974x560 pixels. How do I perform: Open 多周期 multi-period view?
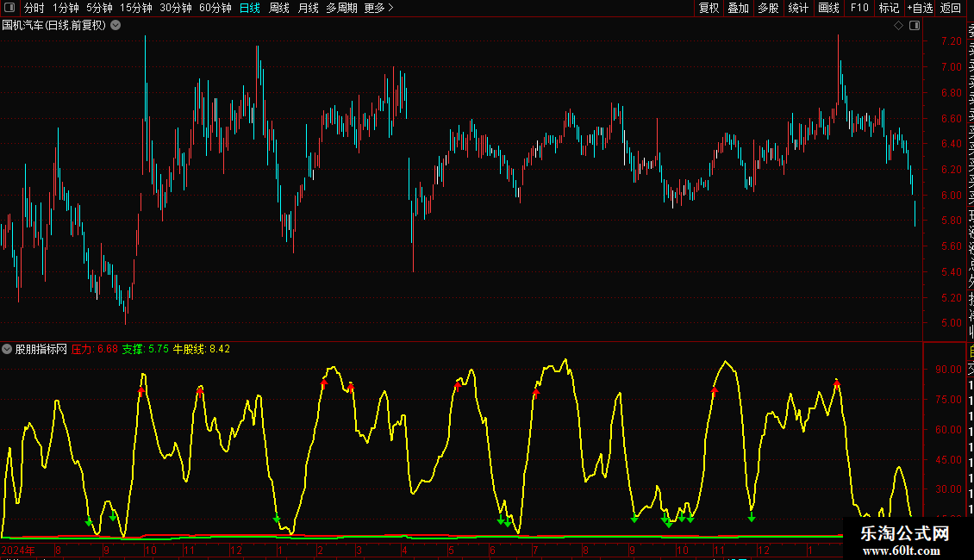point(341,8)
